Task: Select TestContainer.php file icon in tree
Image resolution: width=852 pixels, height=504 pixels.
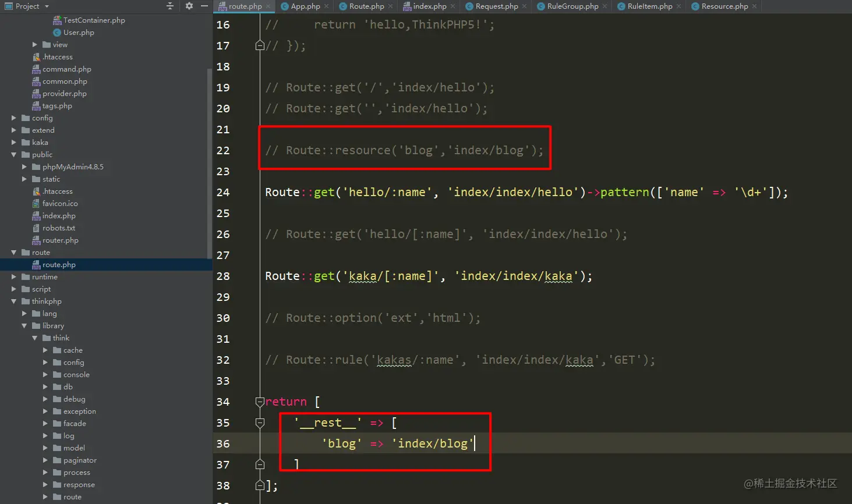Action: coord(57,20)
